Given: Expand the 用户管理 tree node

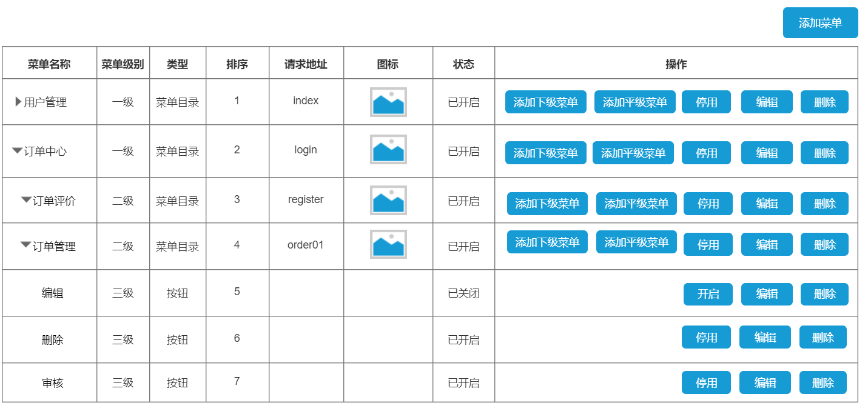Looking at the screenshot, I should tap(18, 102).
